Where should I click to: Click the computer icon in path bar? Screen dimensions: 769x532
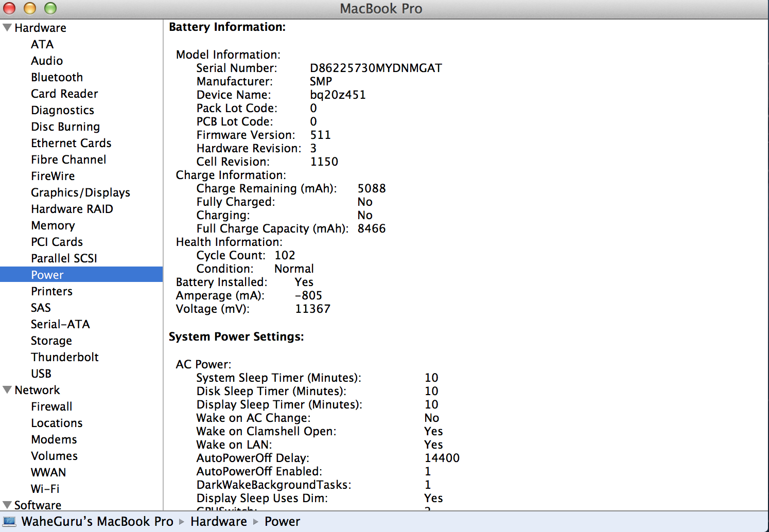tap(9, 522)
